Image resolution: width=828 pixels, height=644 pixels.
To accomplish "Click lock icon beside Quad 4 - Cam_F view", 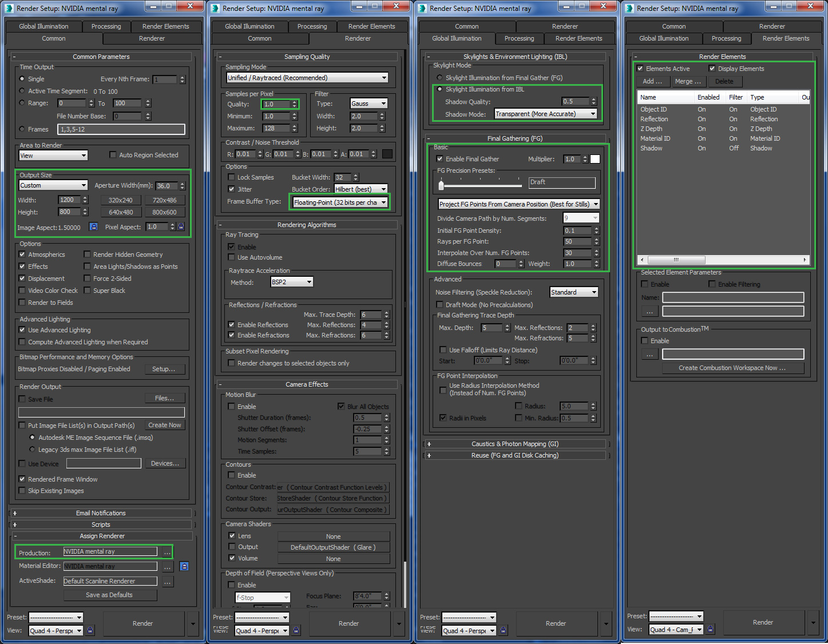I will click(710, 629).
